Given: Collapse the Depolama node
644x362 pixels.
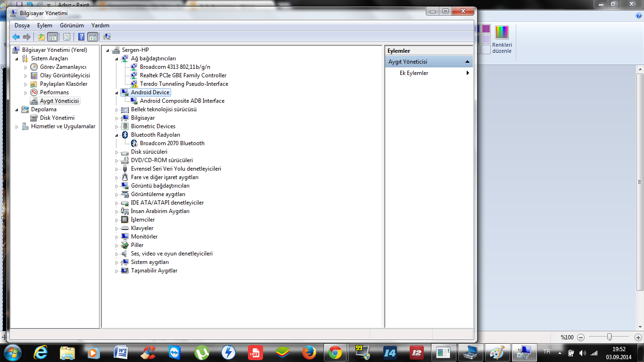Looking at the screenshot, I should pos(17,109).
